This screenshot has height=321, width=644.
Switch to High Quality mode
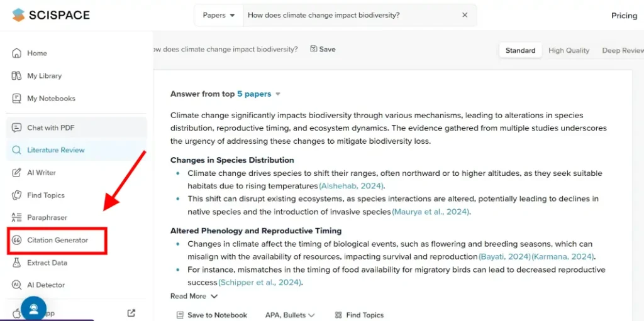569,50
